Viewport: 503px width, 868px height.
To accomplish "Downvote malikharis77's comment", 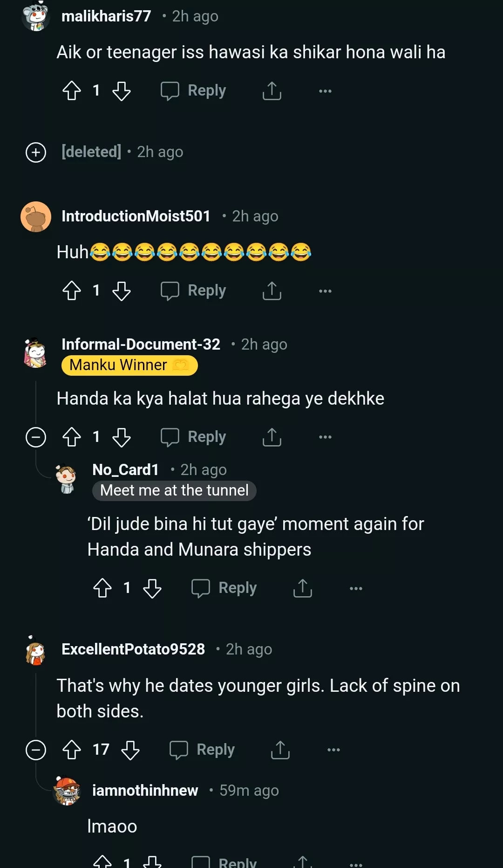I will (122, 91).
